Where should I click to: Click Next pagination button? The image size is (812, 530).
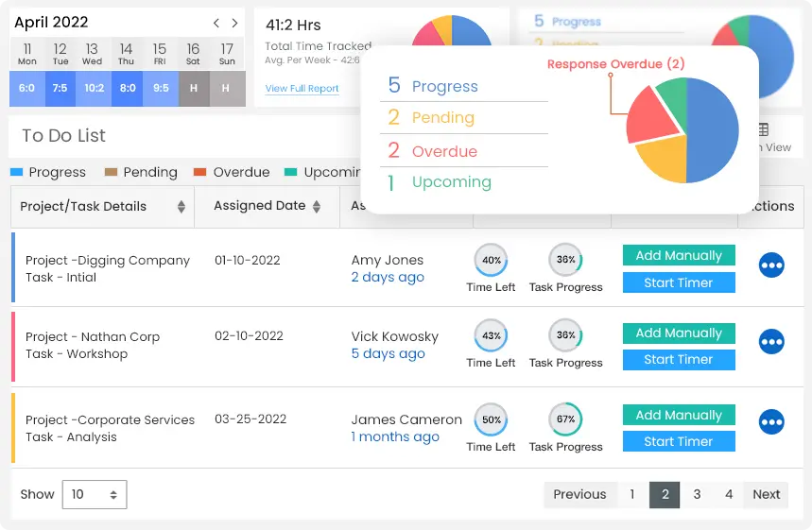pyautogui.click(x=766, y=494)
